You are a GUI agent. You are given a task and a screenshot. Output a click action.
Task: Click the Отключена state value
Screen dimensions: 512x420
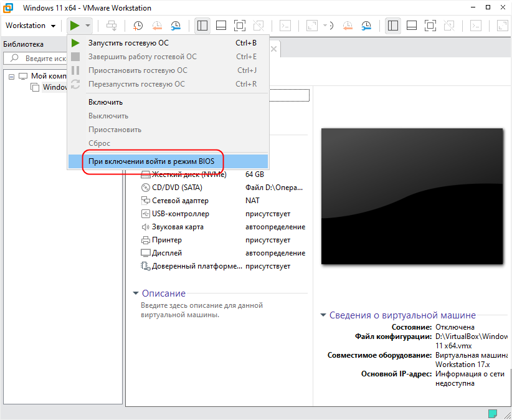click(x=455, y=327)
